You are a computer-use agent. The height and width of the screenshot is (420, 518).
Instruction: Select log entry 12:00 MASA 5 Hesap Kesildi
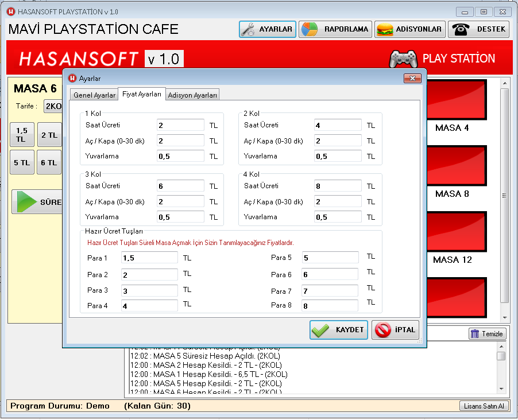pyautogui.click(x=206, y=384)
